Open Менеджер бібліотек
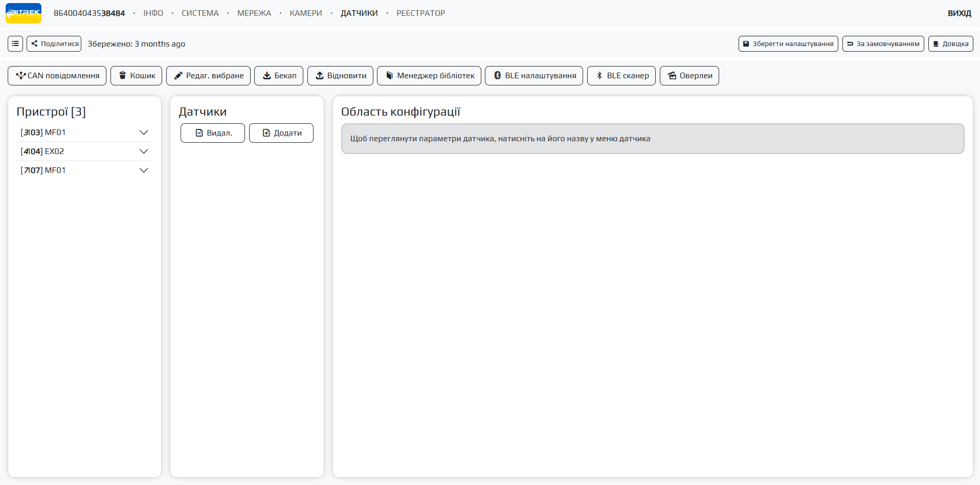This screenshot has width=980, height=485. click(429, 76)
